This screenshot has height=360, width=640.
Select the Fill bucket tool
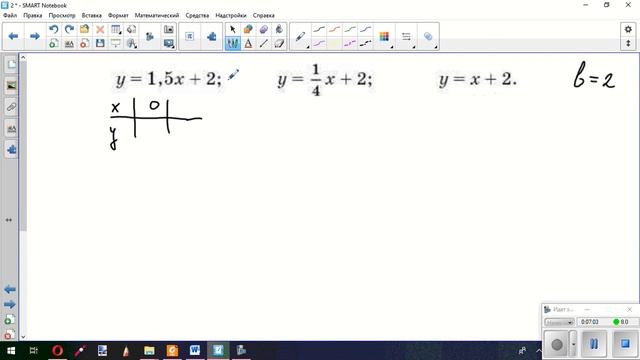(x=279, y=29)
